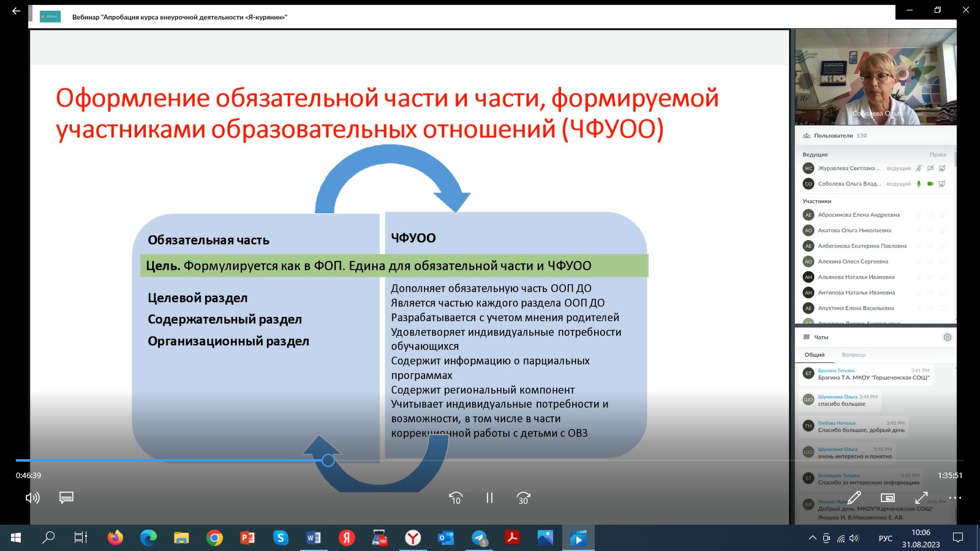Click the Алехина Олеся Сергеевна screen share icon
This screenshot has width=980, height=551.
pos(942,261)
